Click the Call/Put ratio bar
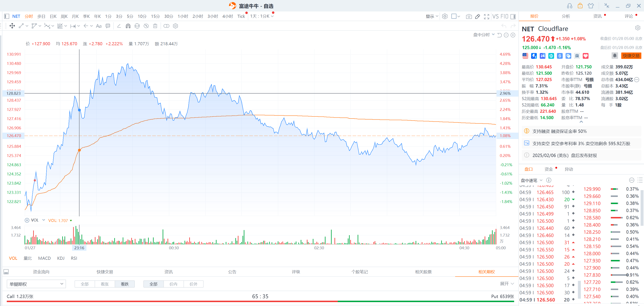Viewport: 644px width, 306px height. tap(260, 301)
